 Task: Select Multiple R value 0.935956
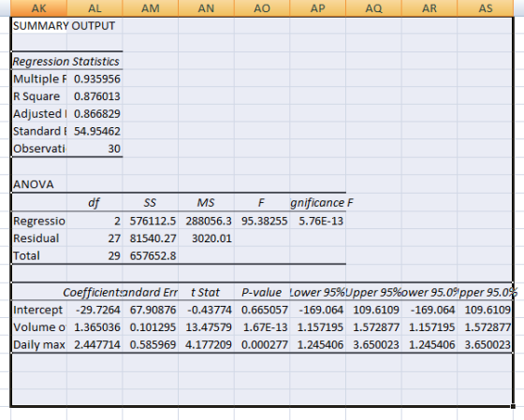click(x=95, y=79)
